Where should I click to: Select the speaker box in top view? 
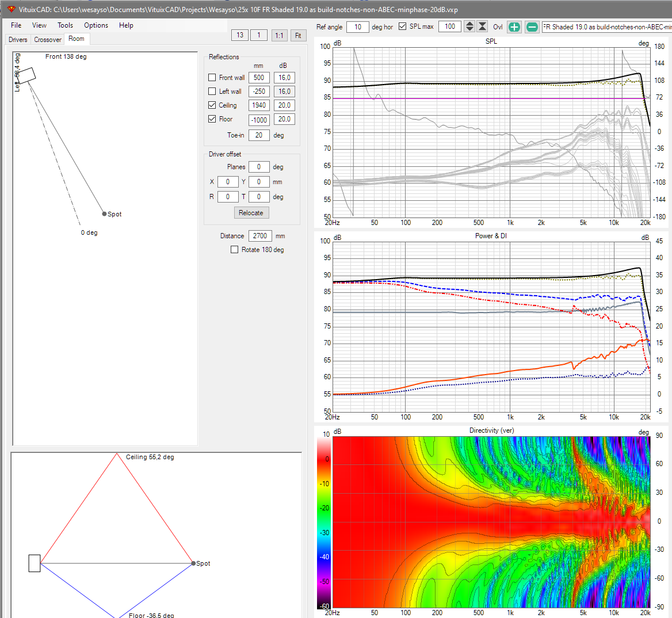pos(26,76)
